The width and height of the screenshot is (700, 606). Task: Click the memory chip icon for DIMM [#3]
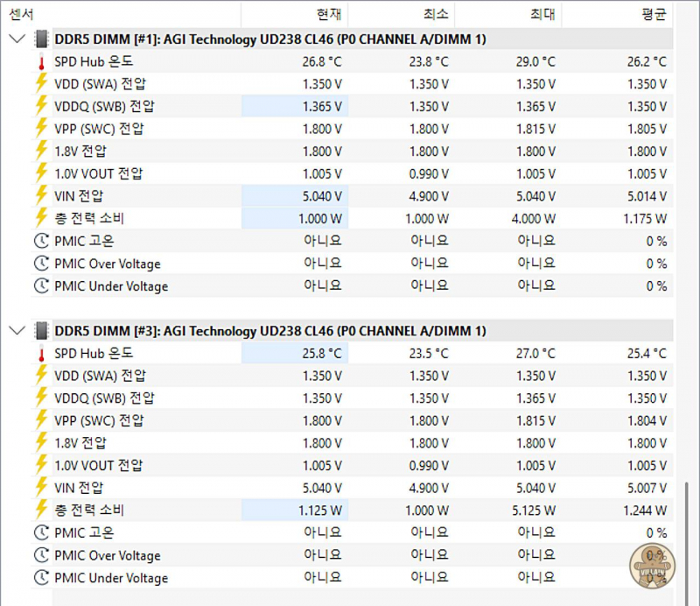[40, 330]
